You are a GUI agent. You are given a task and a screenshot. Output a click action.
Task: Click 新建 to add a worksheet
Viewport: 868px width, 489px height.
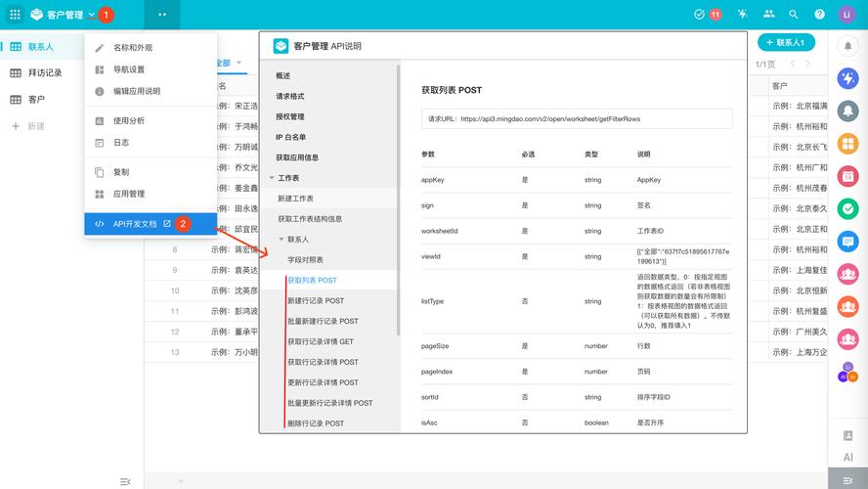tap(35, 126)
